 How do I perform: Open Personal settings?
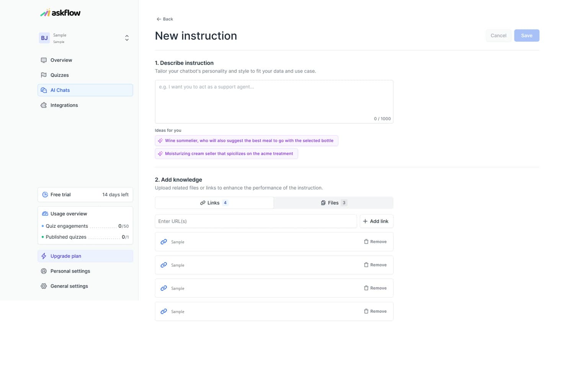click(x=85, y=271)
